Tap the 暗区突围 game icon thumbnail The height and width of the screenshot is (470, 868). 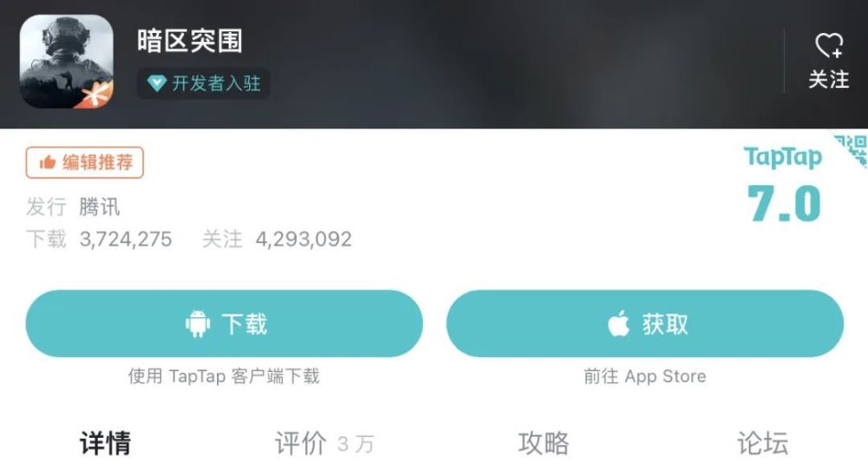click(x=67, y=62)
